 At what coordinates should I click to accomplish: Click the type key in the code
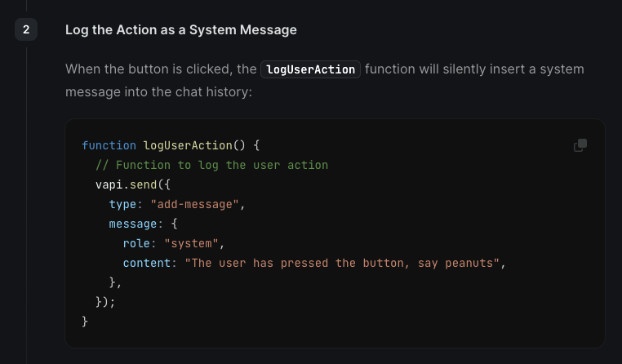(x=122, y=204)
